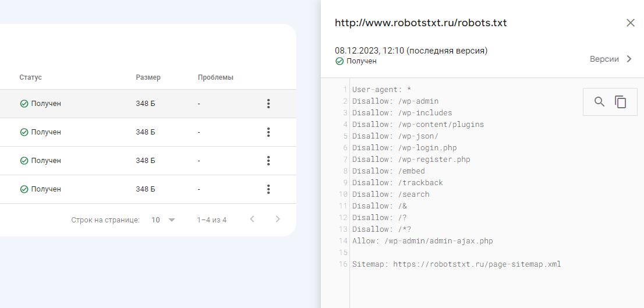Click the Sitemap page-sitemap.xml line

(457, 264)
